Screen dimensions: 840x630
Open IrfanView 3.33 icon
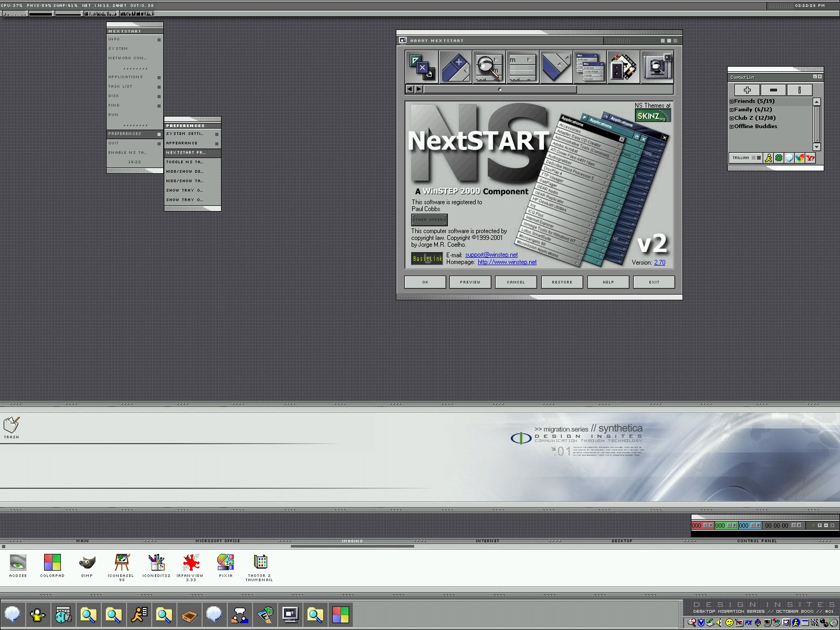191,567
